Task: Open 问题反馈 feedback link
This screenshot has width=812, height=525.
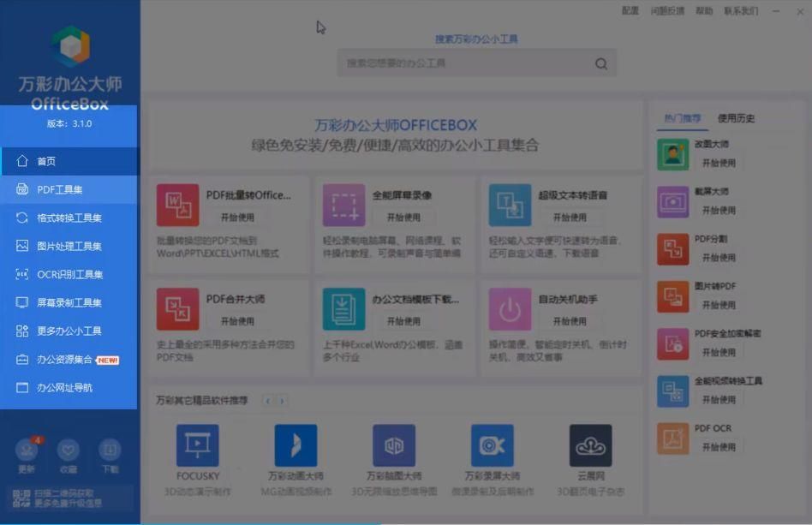Action: (x=667, y=11)
